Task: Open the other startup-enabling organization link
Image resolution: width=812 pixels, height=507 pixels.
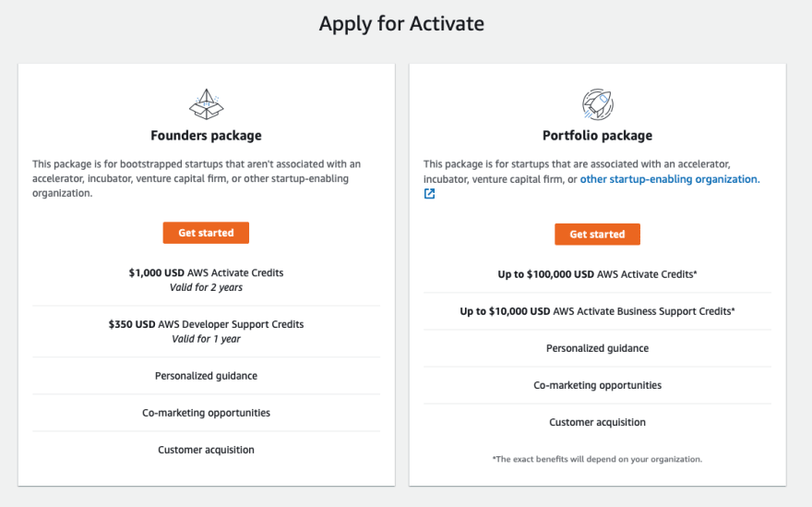Action: (670, 179)
